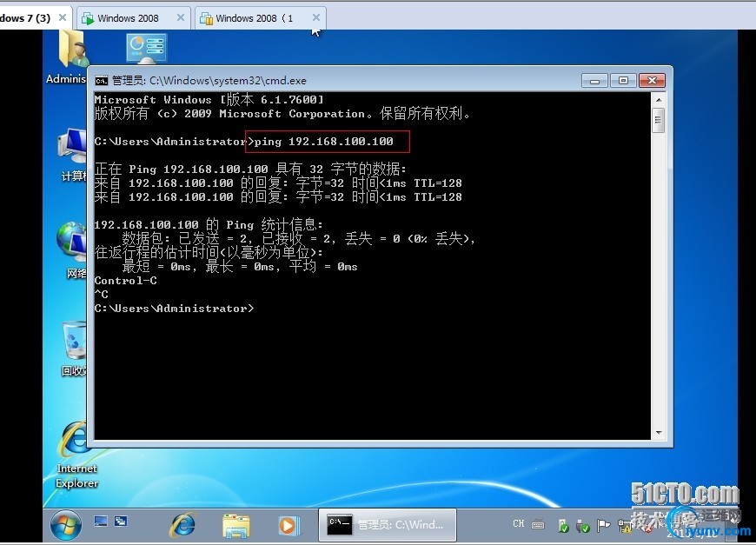Open the Network desktop icon
This screenshot has height=545, width=756.
click(72, 249)
